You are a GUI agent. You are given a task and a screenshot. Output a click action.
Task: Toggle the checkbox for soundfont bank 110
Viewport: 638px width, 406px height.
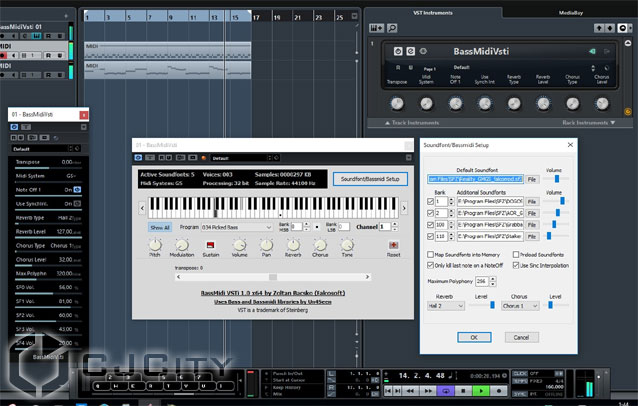(x=430, y=236)
